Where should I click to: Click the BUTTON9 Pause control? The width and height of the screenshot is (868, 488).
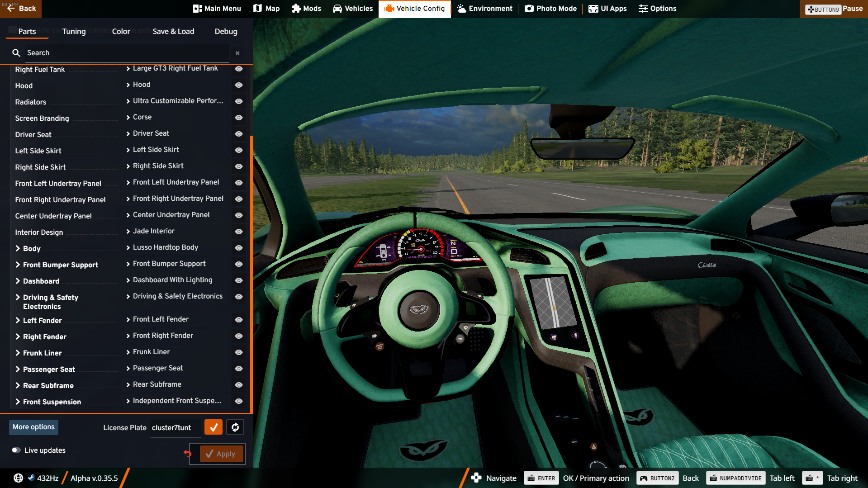click(834, 9)
